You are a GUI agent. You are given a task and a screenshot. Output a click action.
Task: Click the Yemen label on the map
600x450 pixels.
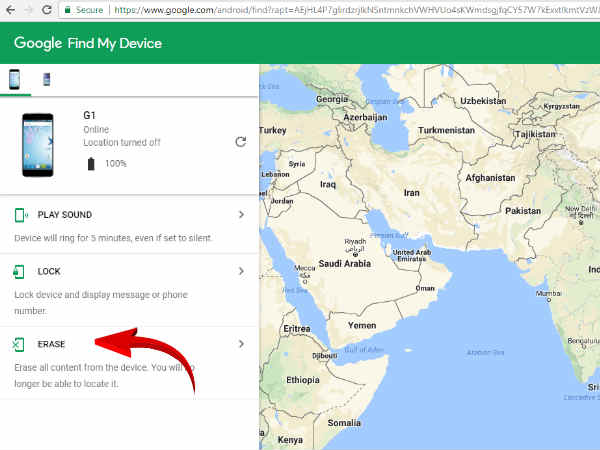coord(362,326)
